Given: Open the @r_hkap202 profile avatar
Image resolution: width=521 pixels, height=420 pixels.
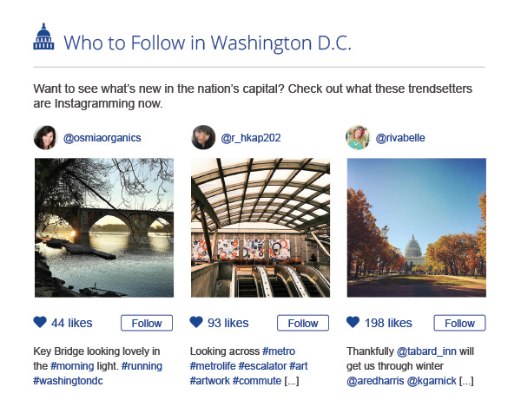Looking at the screenshot, I should (x=202, y=137).
